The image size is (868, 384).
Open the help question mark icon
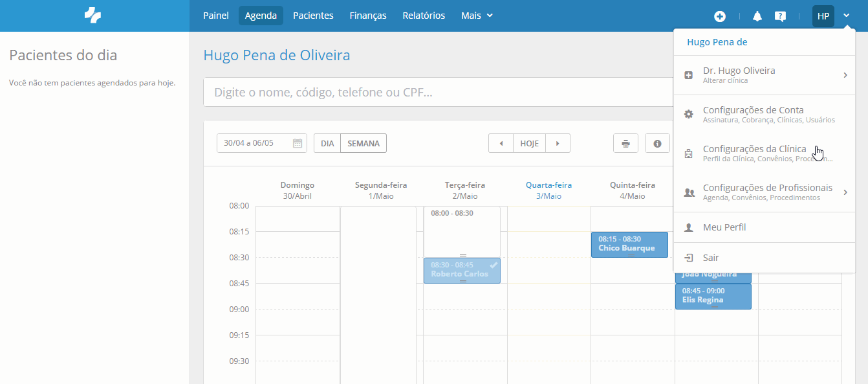point(780,16)
